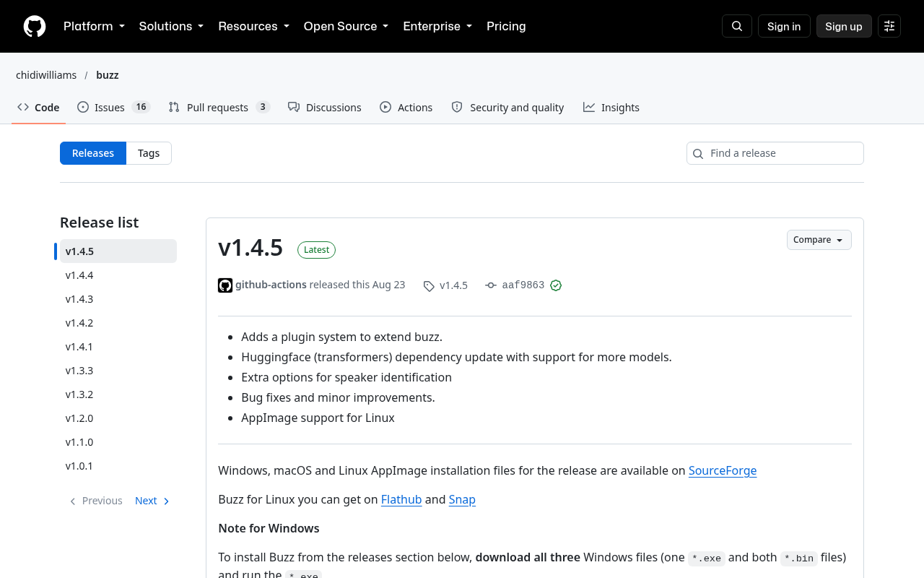Open the buzz repository link
This screenshot has width=924, height=578.
pyautogui.click(x=108, y=75)
